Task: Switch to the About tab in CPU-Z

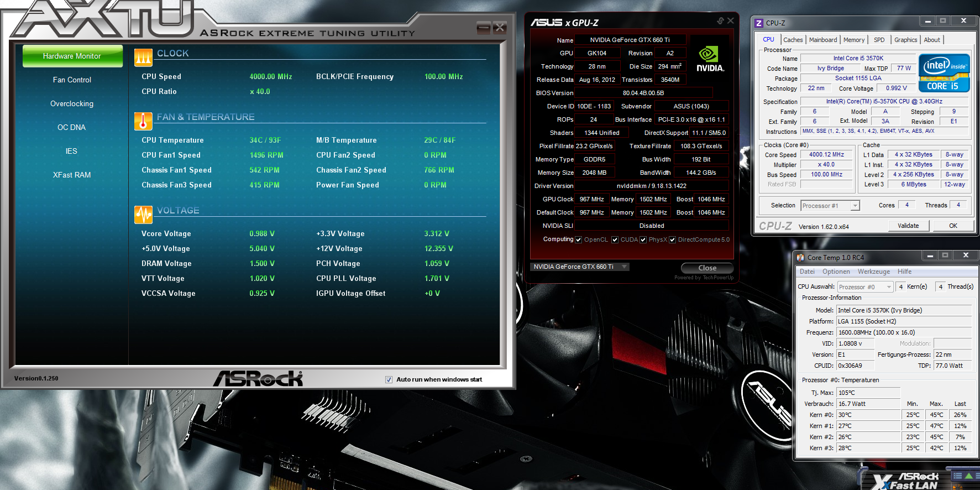Action: click(932, 40)
